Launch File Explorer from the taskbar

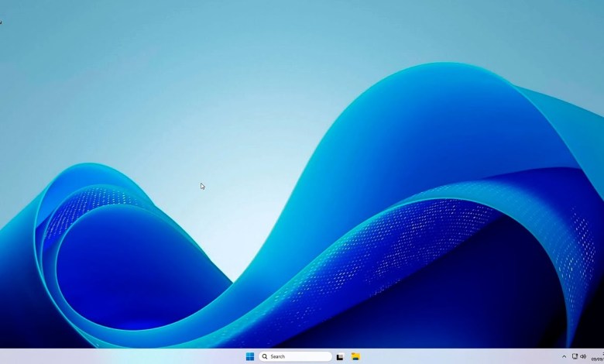(x=355, y=357)
